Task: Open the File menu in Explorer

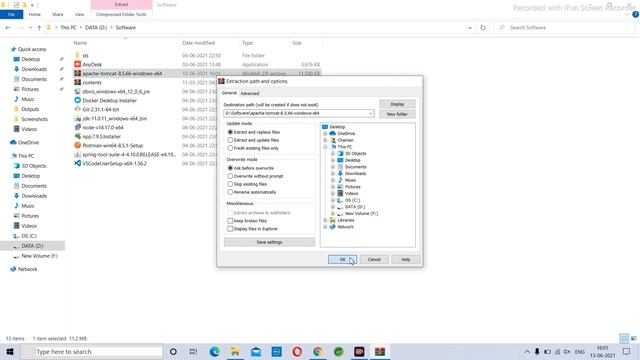Action: pyautogui.click(x=11, y=14)
